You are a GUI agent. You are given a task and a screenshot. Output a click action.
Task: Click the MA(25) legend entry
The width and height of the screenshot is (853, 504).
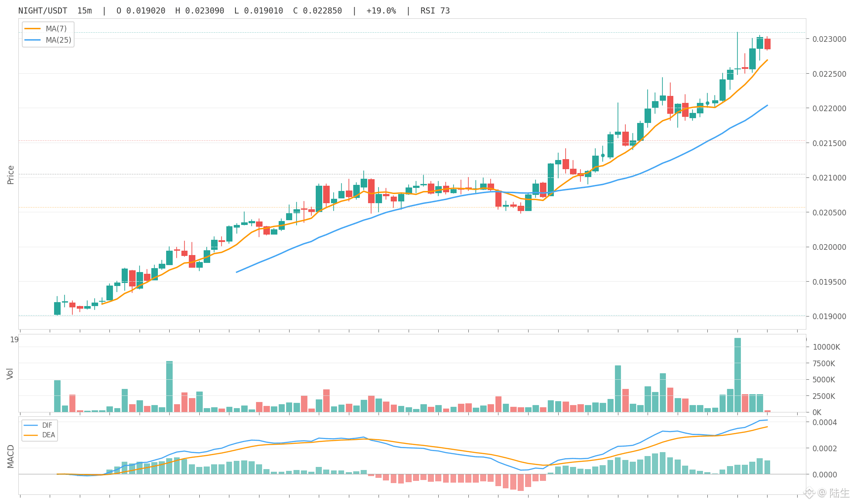point(48,40)
